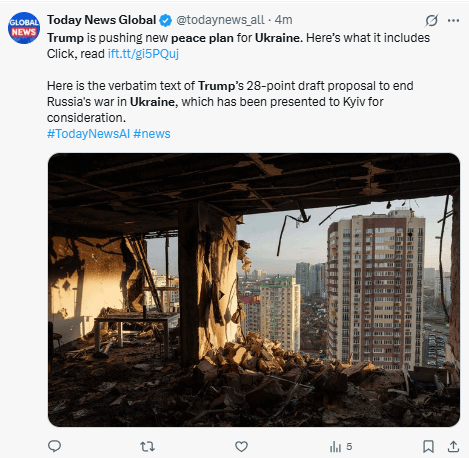Share the post via upload arrow icon

tap(453, 446)
